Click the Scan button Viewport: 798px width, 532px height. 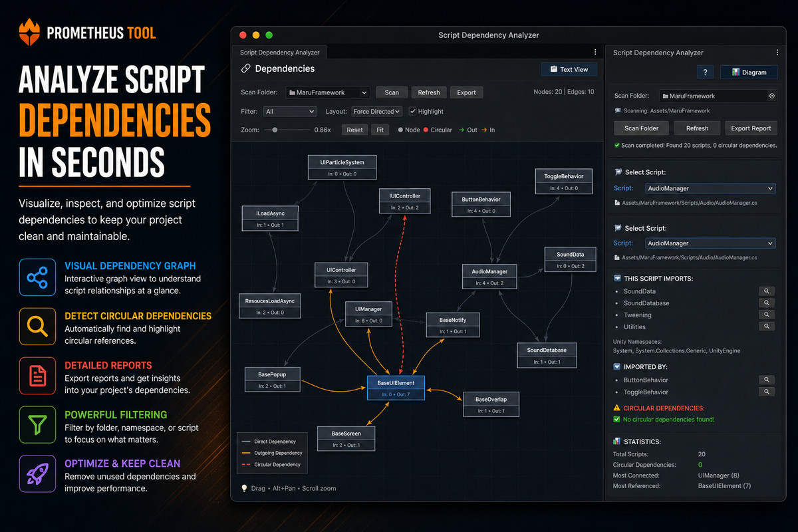[x=392, y=92]
